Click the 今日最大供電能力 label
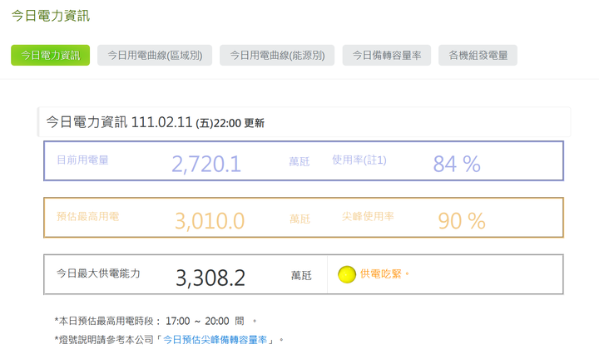 pos(98,273)
